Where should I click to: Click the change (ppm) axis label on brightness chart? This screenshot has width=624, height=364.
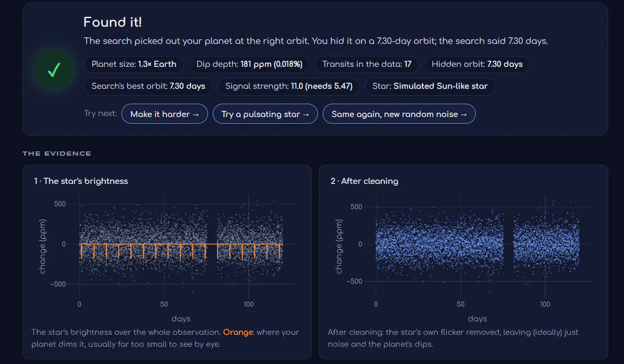tap(43, 246)
